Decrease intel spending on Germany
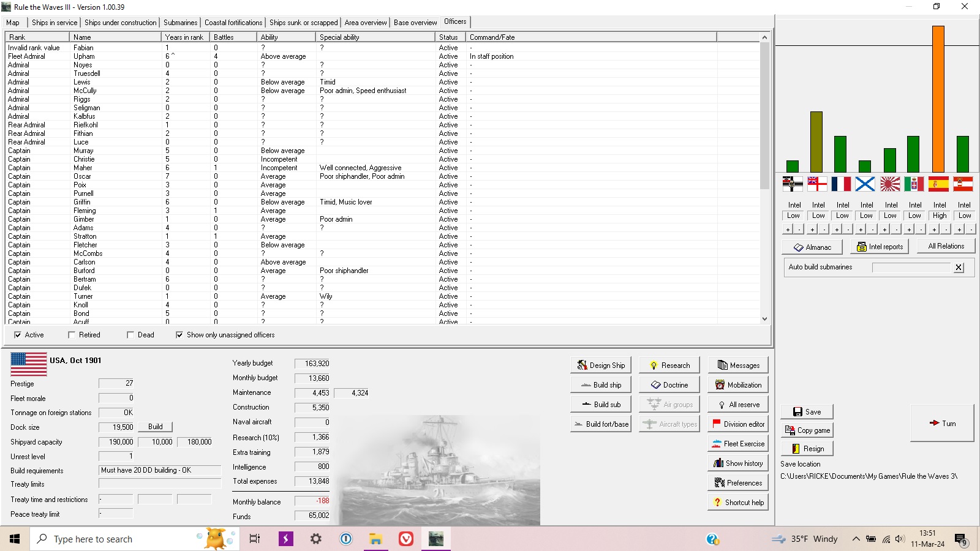This screenshot has width=980, height=551. click(799, 229)
